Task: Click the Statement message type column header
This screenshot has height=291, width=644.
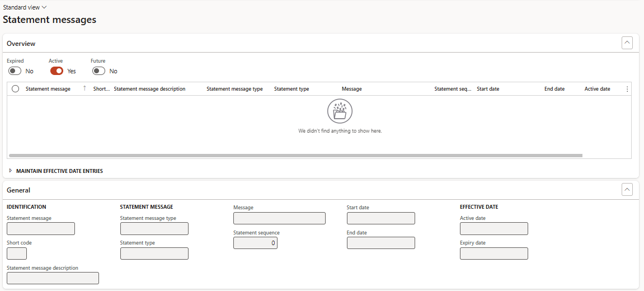Action: (x=234, y=89)
